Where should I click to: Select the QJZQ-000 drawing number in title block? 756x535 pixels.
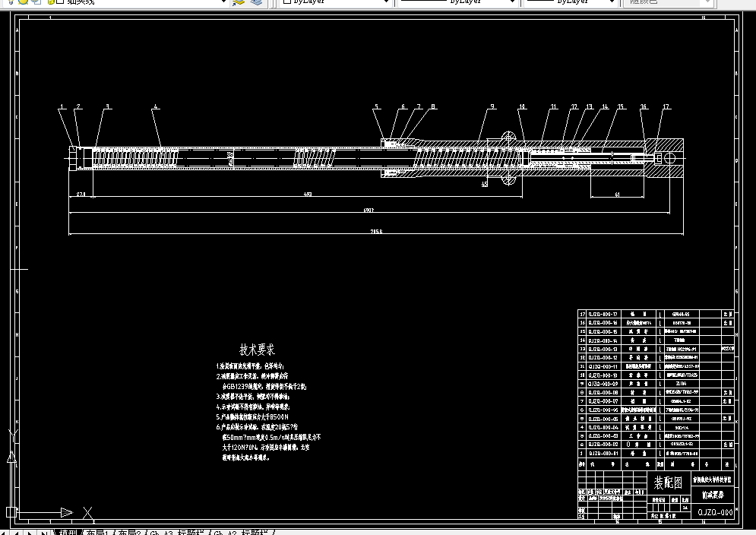[716, 512]
